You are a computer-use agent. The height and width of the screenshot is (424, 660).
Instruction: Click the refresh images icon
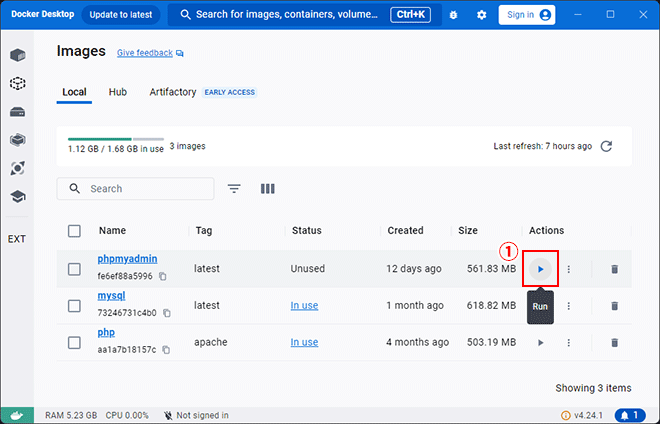click(606, 146)
